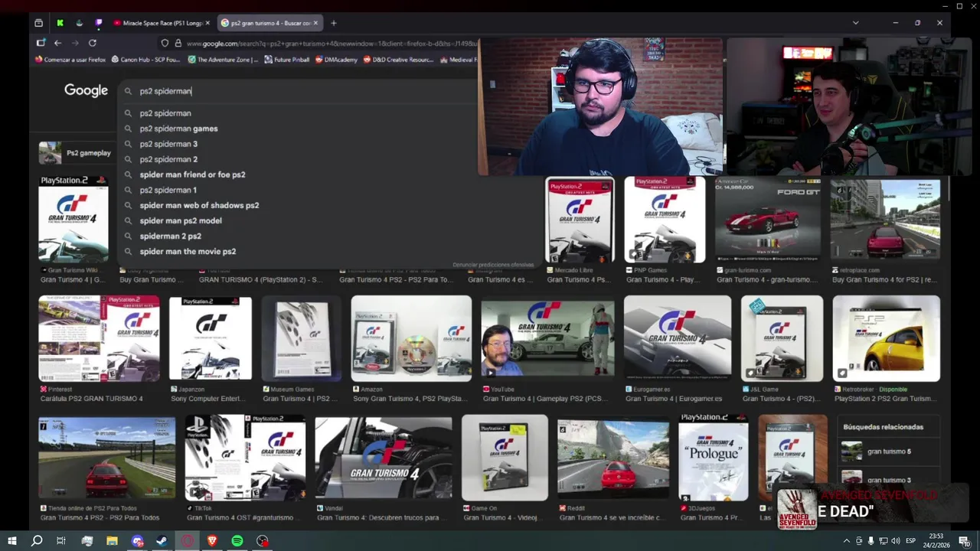This screenshot has height=551, width=980.
Task: Select suggestion spiderman 2 ps2
Action: click(170, 236)
